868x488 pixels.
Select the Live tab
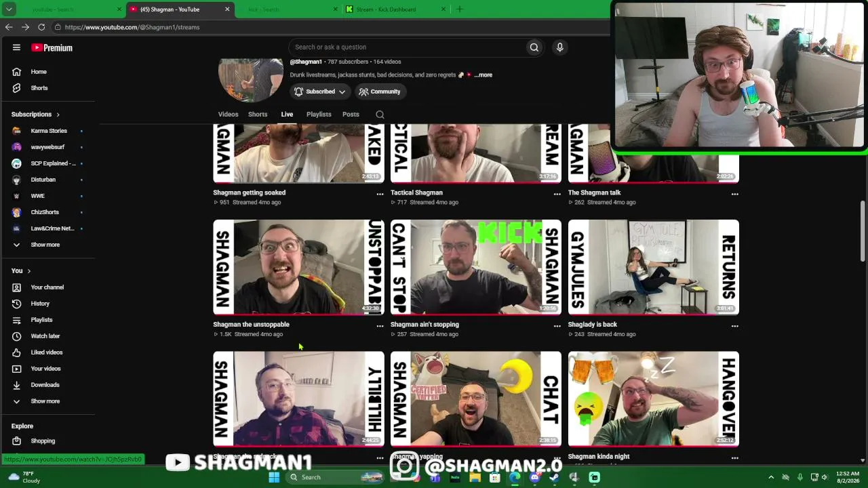tap(287, 115)
